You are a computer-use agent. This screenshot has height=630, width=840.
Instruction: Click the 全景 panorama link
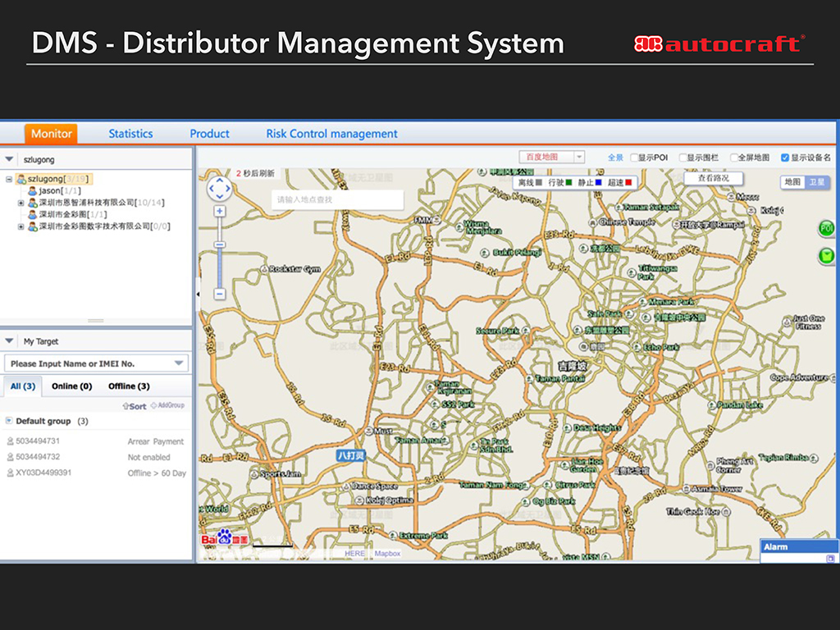[x=615, y=157]
